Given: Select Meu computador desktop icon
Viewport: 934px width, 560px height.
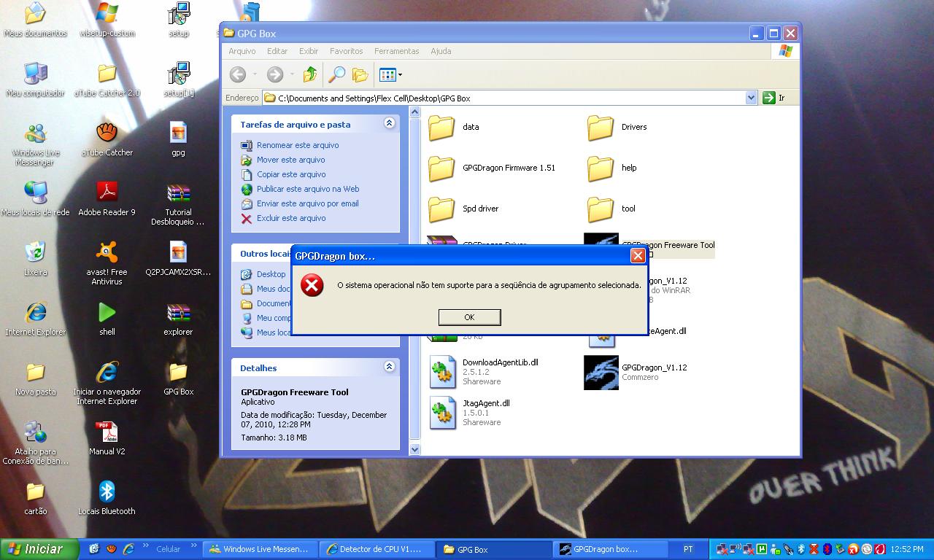Looking at the screenshot, I should pos(35,79).
